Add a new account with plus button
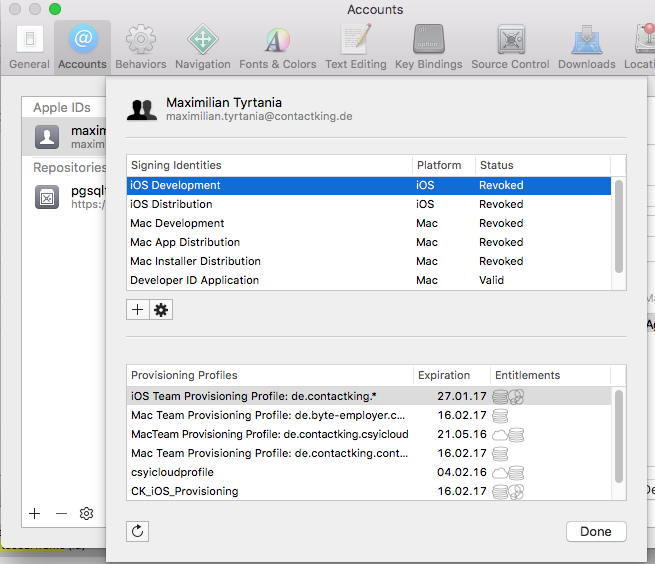 [x=35, y=513]
